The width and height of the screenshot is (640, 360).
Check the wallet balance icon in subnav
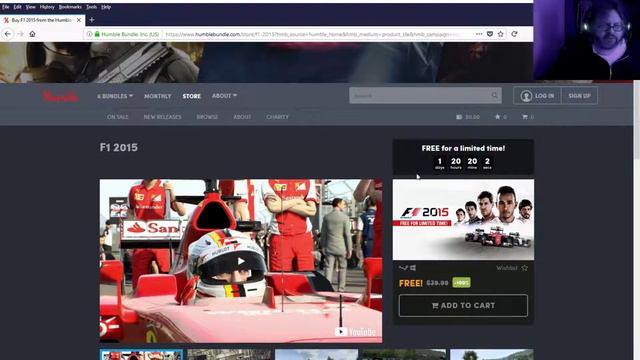pos(459,117)
